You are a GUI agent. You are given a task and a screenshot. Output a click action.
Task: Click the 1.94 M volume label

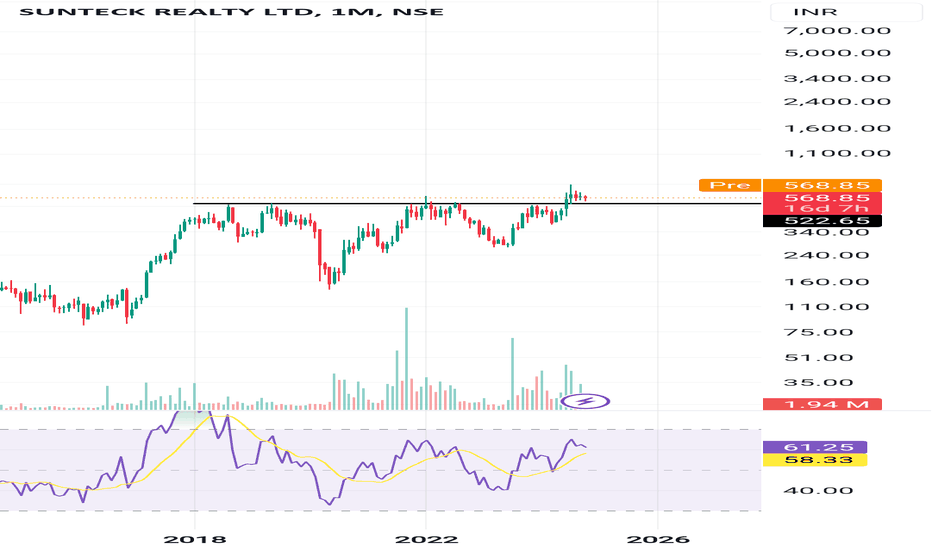point(822,404)
